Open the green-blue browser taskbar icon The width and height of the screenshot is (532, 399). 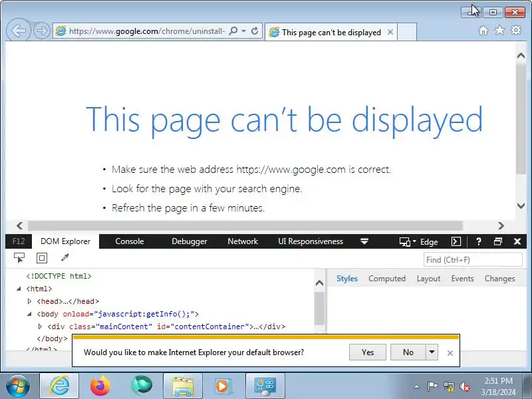click(142, 386)
